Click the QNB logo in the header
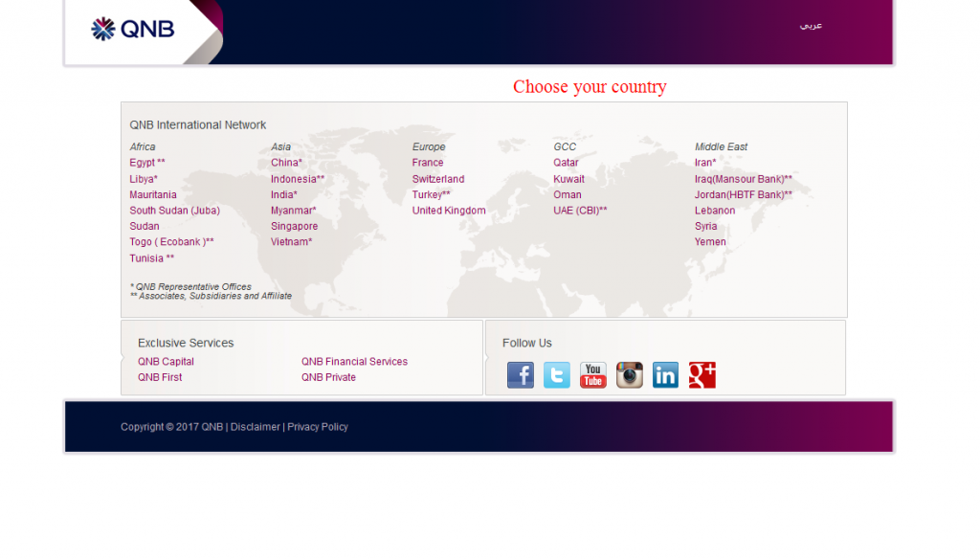The height and width of the screenshot is (560, 980). pyautogui.click(x=128, y=29)
